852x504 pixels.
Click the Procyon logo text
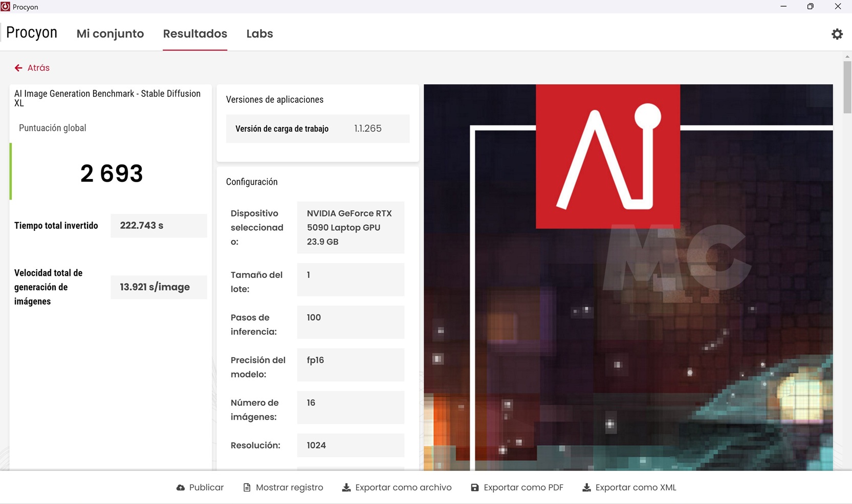32,33
